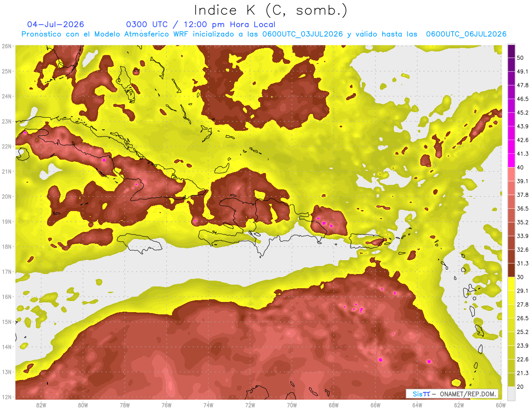Click the 60W longitude label
532x411 pixels.
click(501, 405)
